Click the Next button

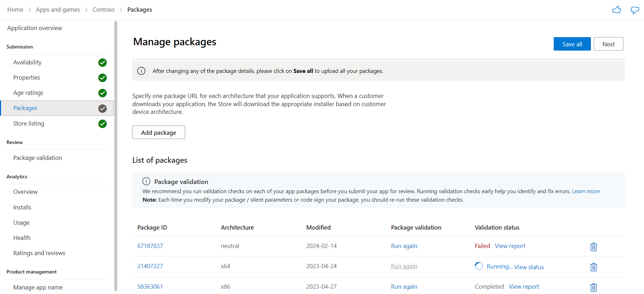coord(609,44)
